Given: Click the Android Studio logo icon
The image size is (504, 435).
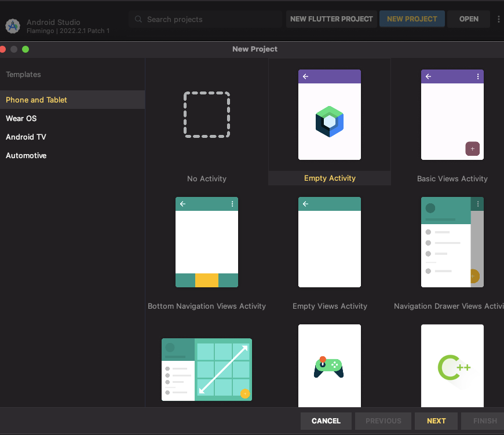Looking at the screenshot, I should (x=13, y=26).
